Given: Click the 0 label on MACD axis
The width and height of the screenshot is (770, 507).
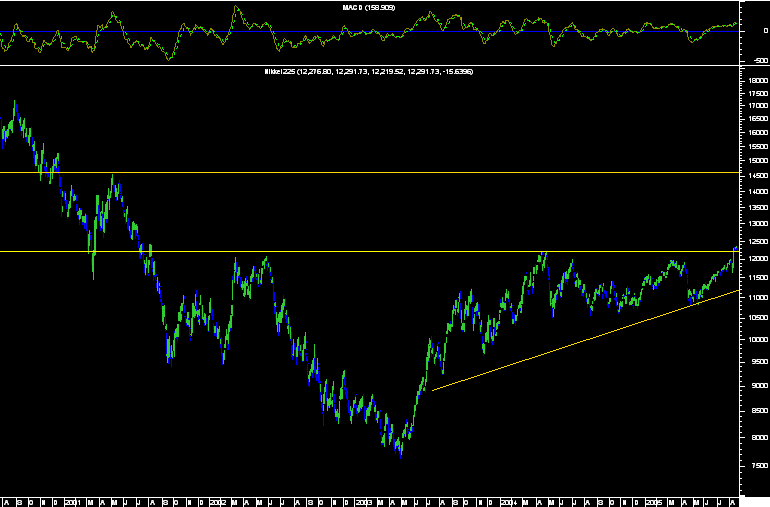Looking at the screenshot, I should [766, 31].
